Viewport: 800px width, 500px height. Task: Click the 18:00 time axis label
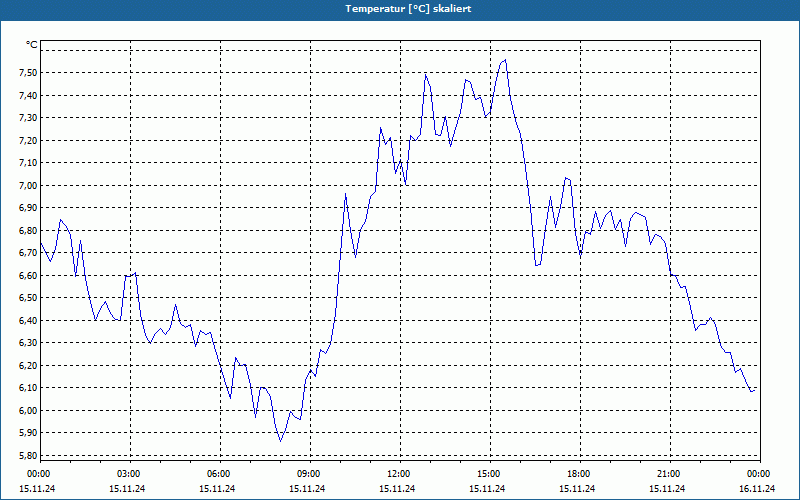click(578, 474)
